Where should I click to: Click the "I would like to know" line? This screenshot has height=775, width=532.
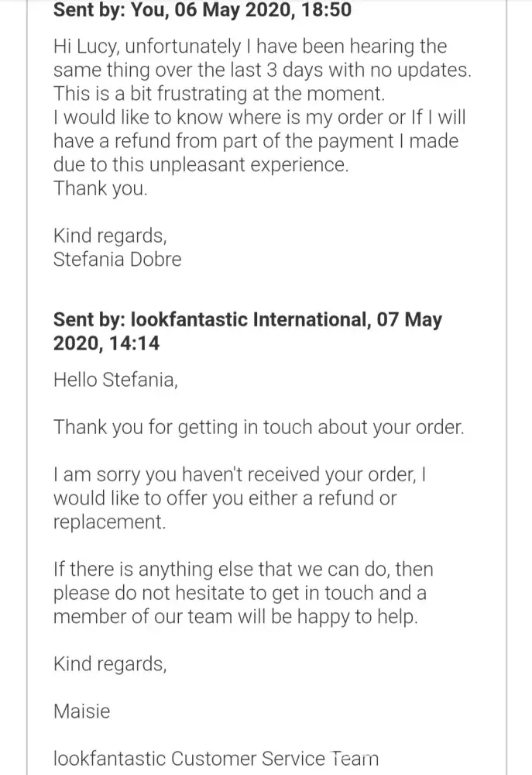tap(258, 118)
